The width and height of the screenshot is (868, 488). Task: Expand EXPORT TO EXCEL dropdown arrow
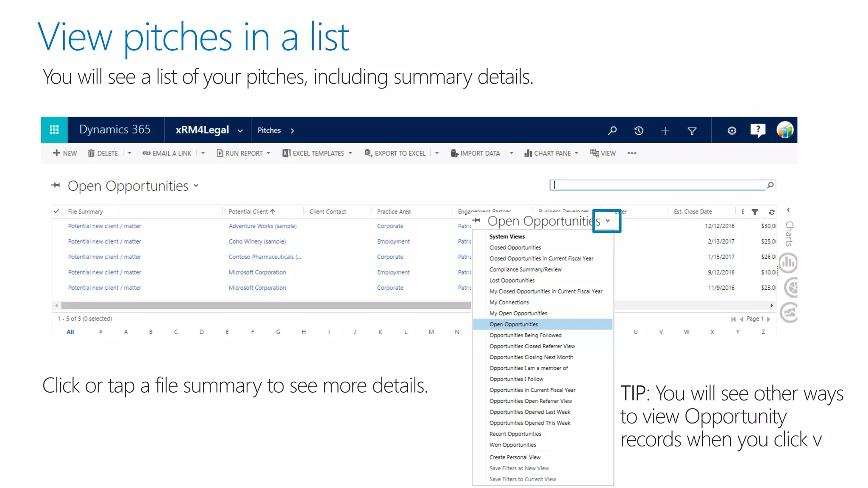(x=437, y=153)
